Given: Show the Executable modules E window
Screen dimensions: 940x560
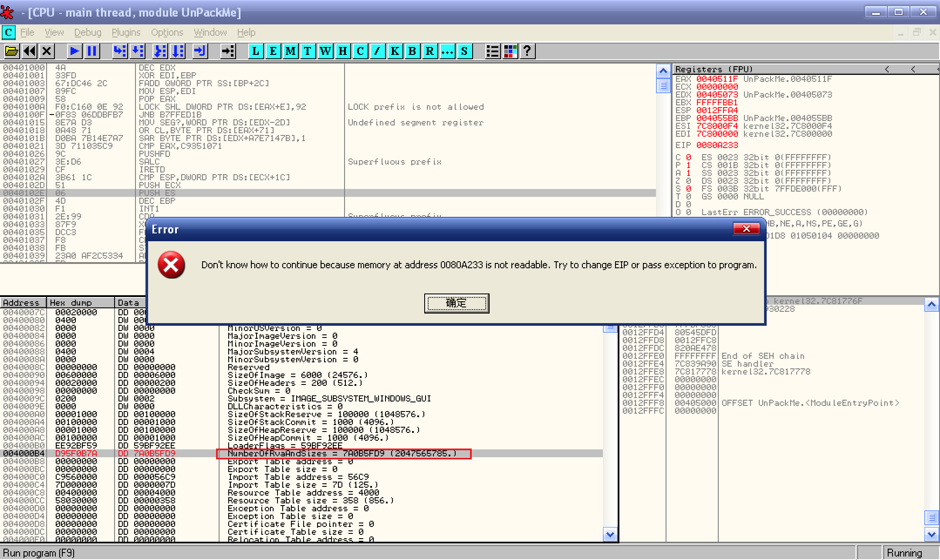Looking at the screenshot, I should click(273, 51).
